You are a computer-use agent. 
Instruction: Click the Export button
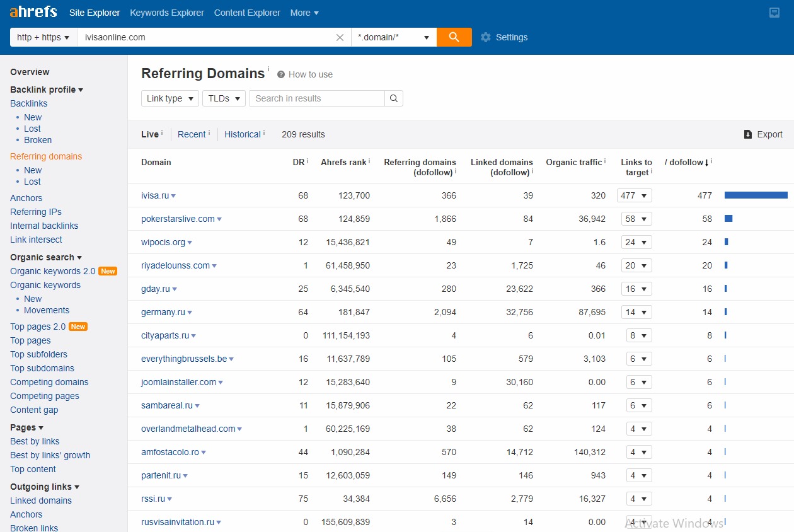(763, 134)
